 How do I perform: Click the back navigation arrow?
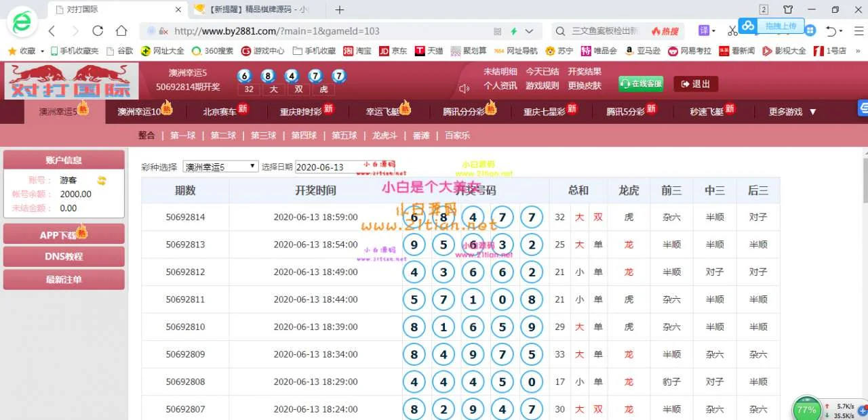click(x=52, y=31)
